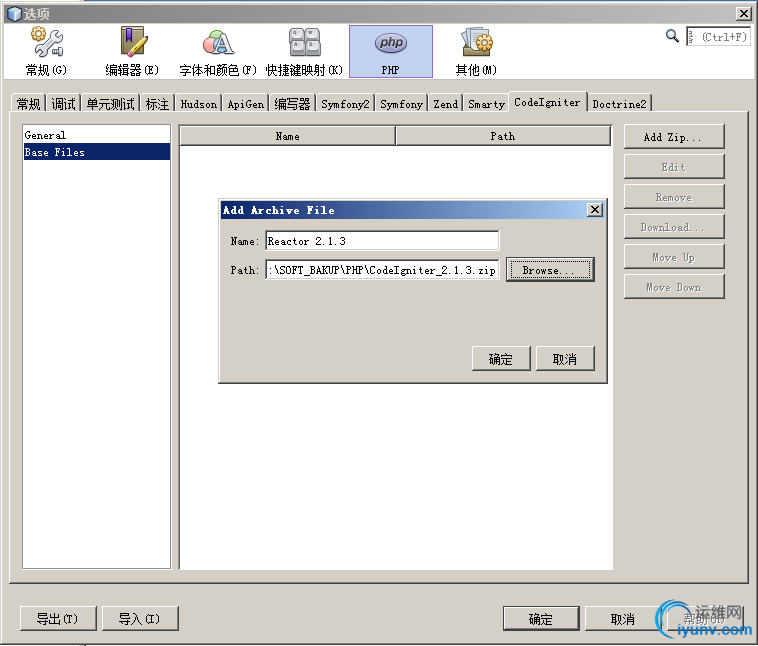
Task: Click the Add Zip... button
Action: (x=674, y=137)
